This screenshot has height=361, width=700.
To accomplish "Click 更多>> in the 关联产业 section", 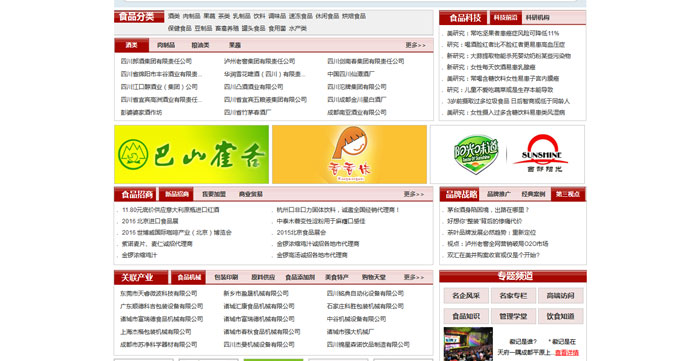I will click(414, 277).
